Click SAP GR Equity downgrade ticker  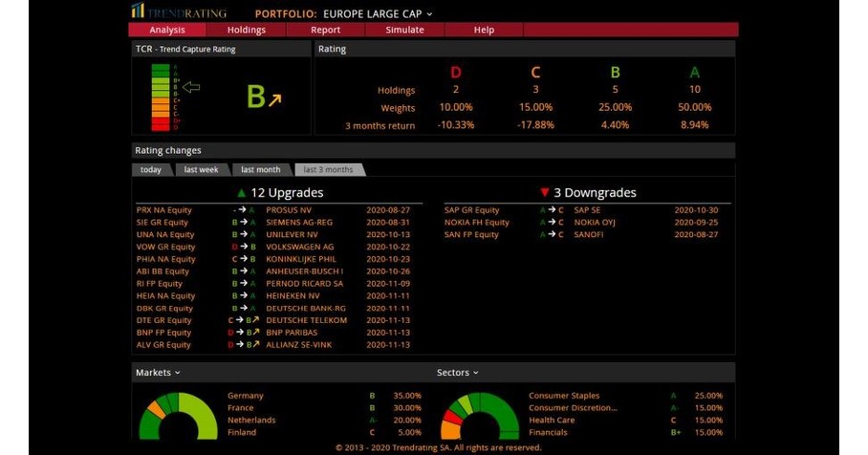471,210
